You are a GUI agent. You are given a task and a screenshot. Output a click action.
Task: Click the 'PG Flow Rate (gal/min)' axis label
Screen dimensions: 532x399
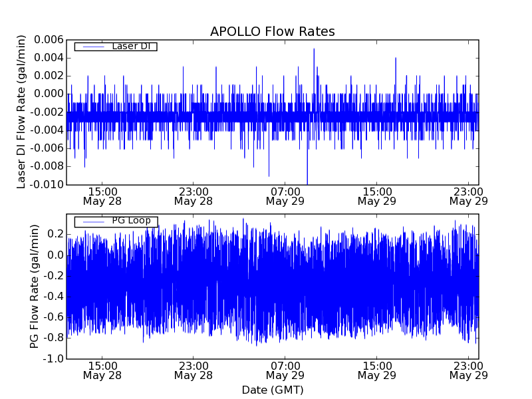click(35, 286)
